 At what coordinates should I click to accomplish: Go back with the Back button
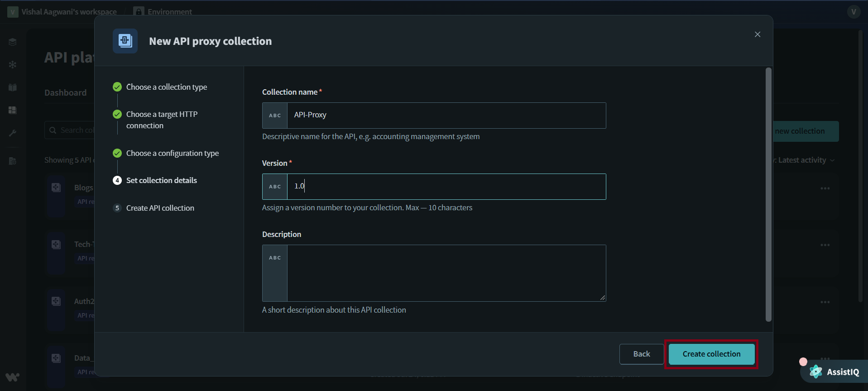pos(641,354)
